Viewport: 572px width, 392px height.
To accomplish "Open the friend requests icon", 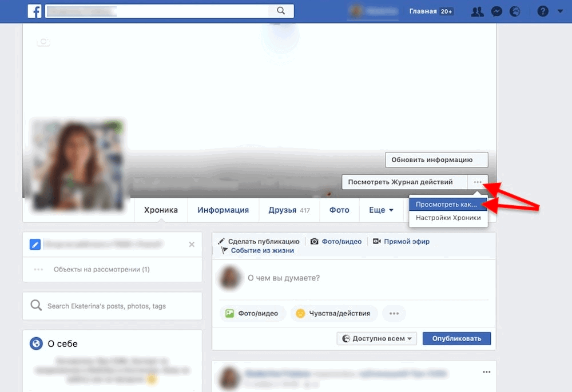I will [477, 11].
